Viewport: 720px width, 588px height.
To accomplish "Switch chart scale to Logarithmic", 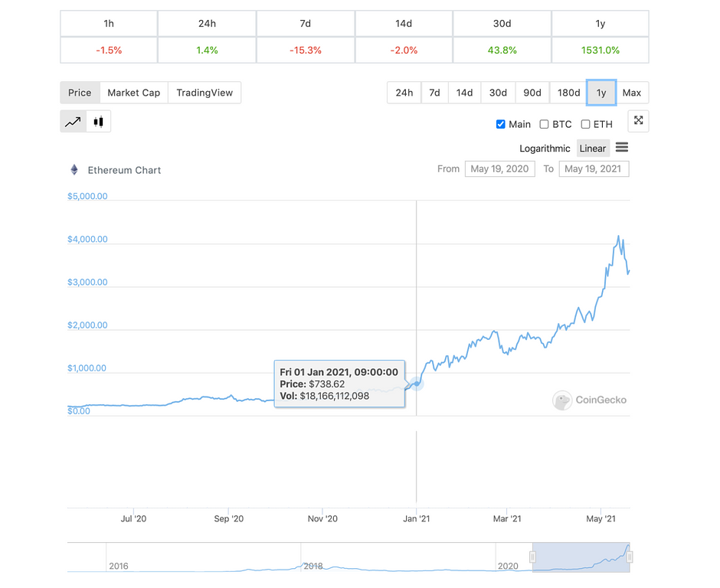I will pyautogui.click(x=545, y=149).
